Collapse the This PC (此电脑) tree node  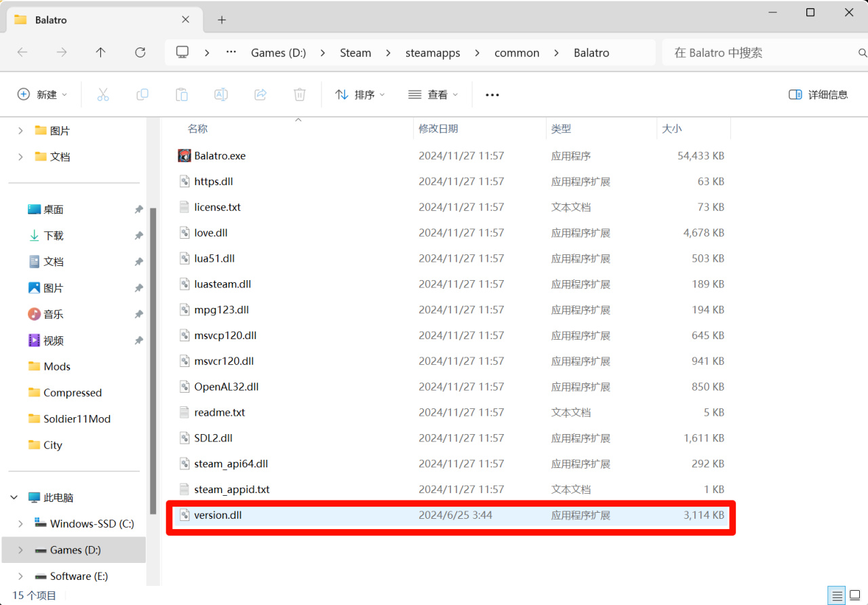click(x=14, y=498)
